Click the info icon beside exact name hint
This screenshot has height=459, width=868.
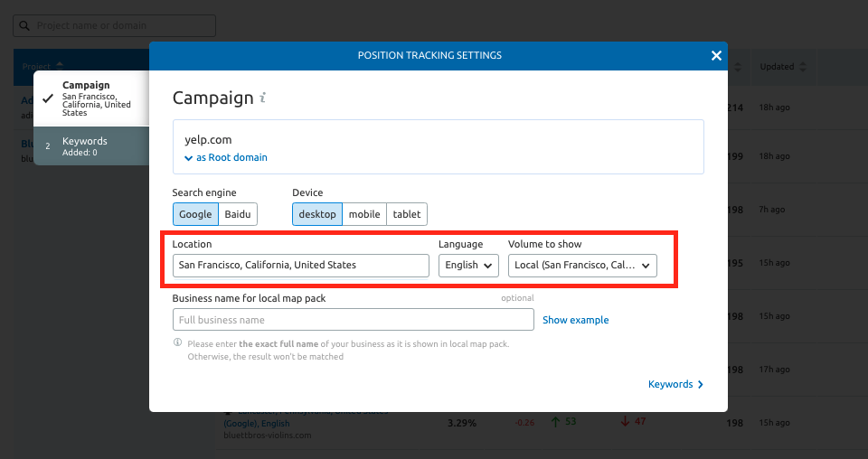click(x=178, y=342)
